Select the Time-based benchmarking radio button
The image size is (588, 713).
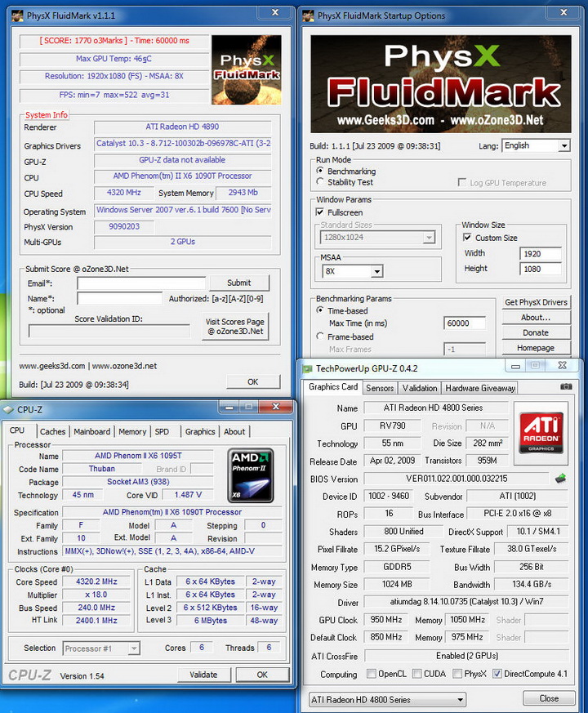(320, 310)
